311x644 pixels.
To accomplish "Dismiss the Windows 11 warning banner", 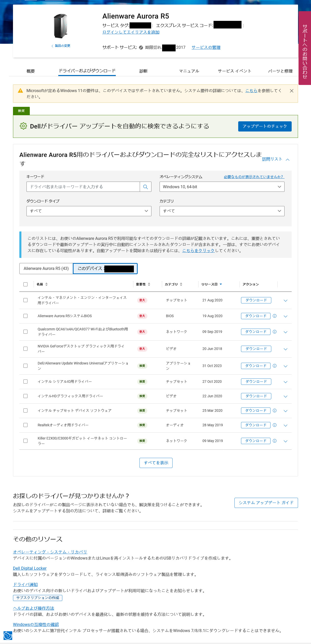I will (x=292, y=91).
